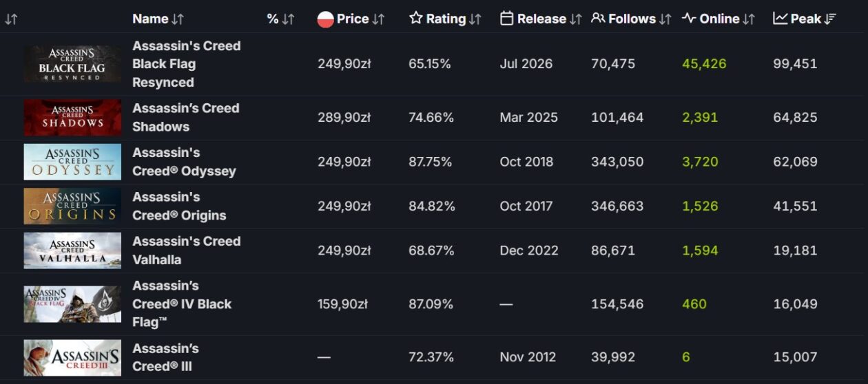Click the Poland flag icon in Price header
Image resolution: width=868 pixels, height=384 pixels.
pyautogui.click(x=325, y=19)
